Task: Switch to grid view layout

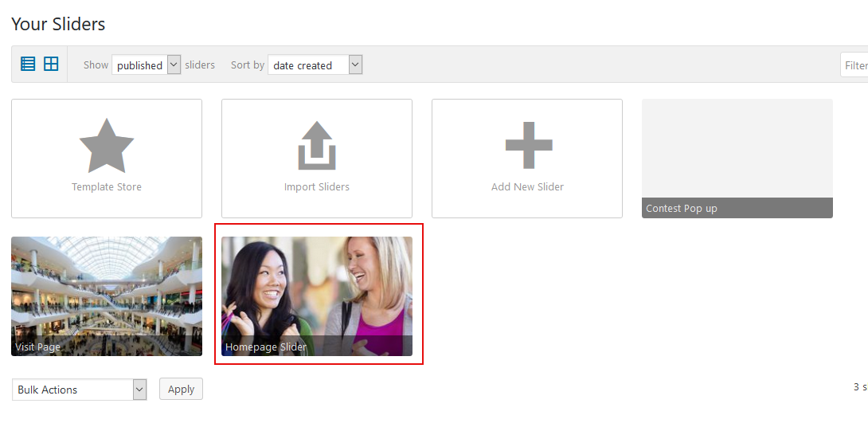Action: pos(51,65)
